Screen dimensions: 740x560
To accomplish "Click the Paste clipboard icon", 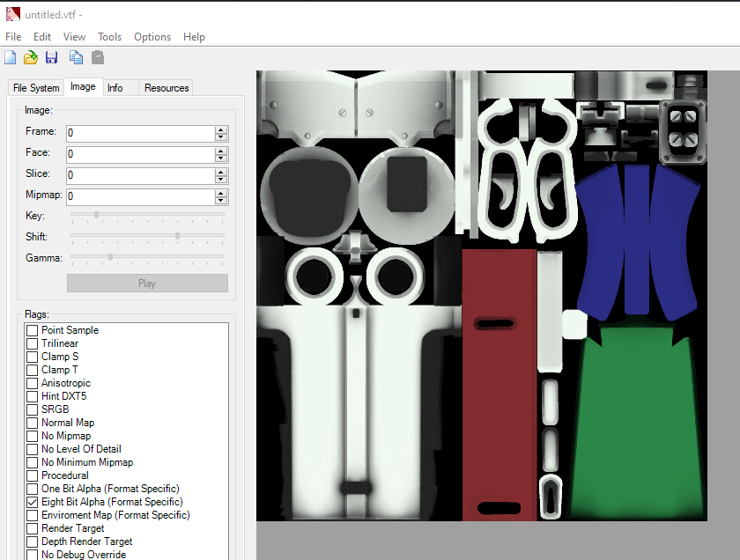I will point(98,57).
